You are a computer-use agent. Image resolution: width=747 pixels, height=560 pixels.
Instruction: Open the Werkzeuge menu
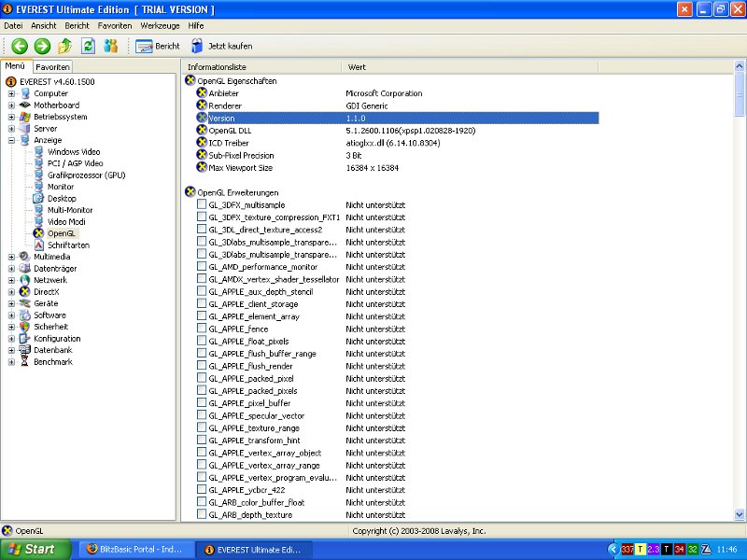coord(162,26)
